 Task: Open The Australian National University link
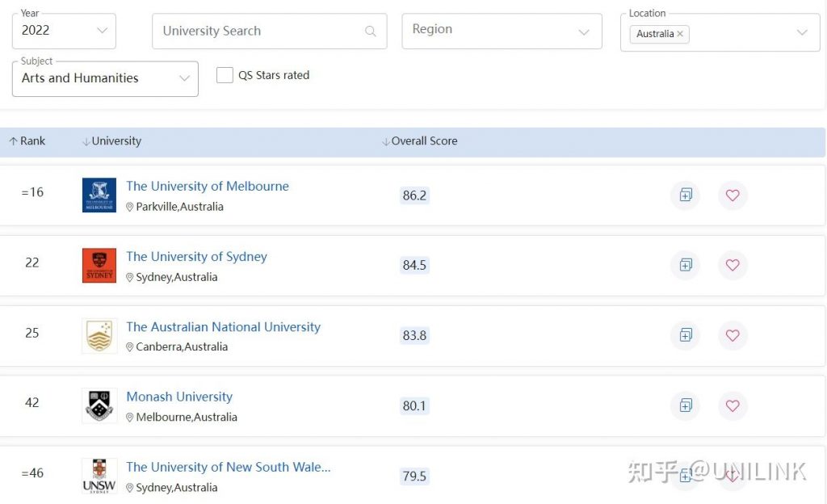(x=223, y=327)
